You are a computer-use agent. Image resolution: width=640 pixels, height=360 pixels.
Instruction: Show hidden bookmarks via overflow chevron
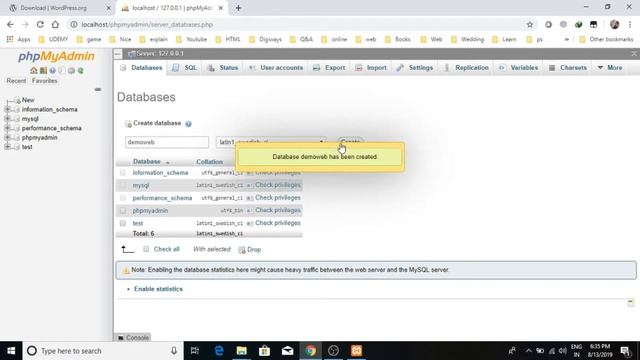567,40
